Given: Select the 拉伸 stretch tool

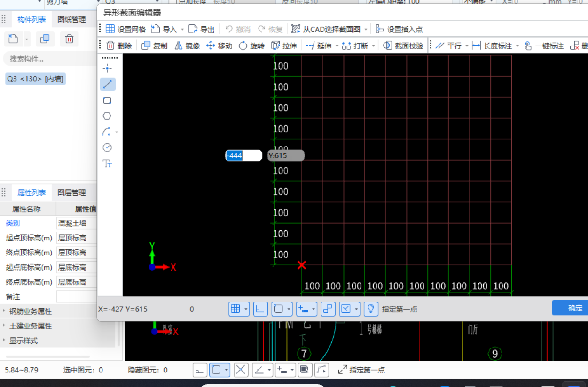Looking at the screenshot, I should [283, 46].
